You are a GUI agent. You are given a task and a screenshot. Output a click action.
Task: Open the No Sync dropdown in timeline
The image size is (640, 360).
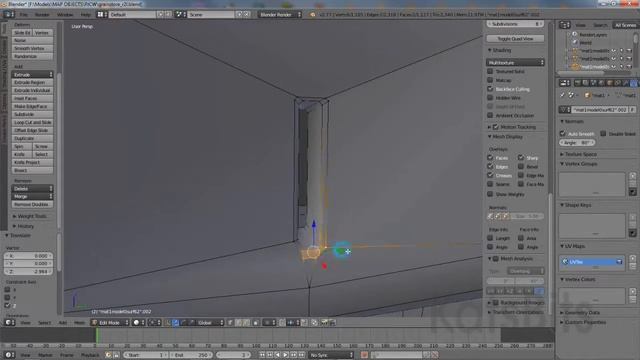tap(331, 355)
